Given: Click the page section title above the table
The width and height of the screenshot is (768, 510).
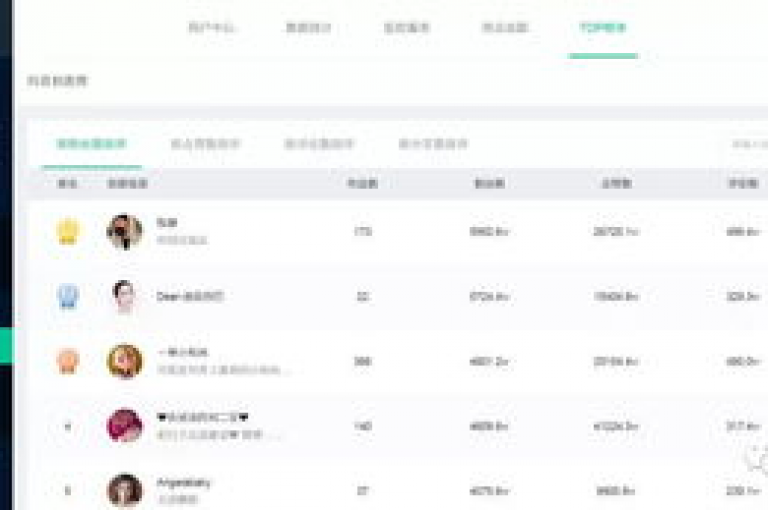Looking at the screenshot, I should tap(57, 81).
